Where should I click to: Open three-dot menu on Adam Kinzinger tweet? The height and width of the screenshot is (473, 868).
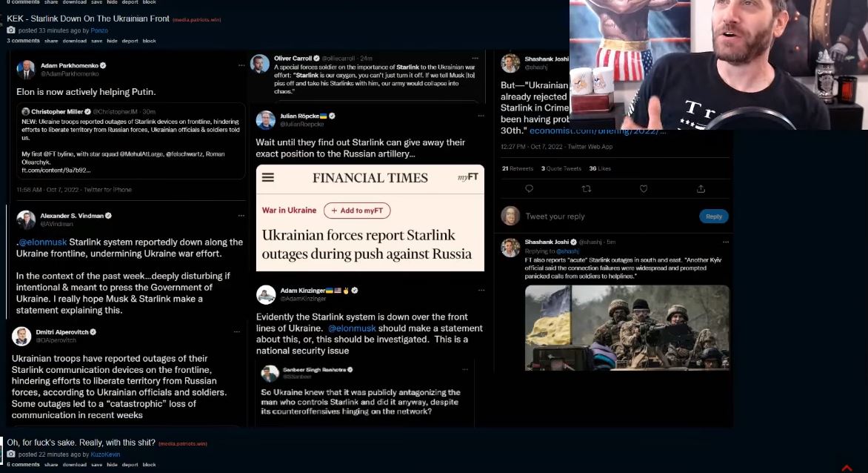point(481,290)
